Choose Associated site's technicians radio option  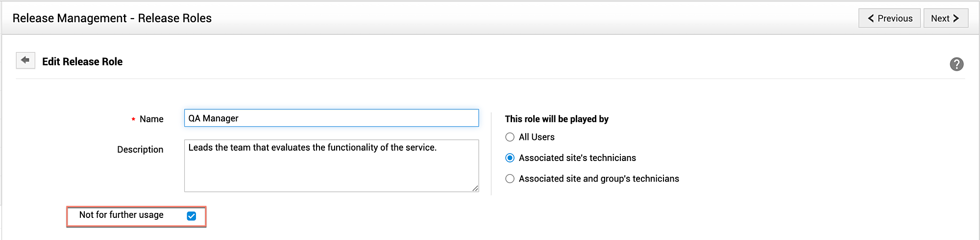coord(510,158)
